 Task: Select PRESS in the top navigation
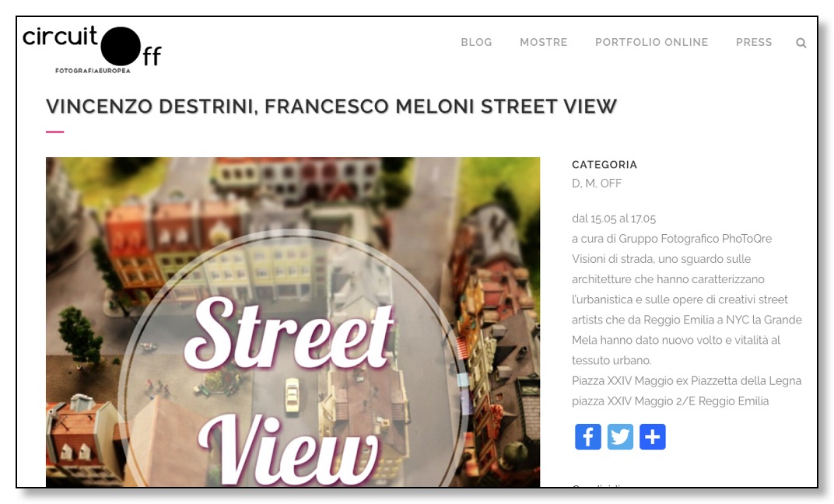pyautogui.click(x=754, y=42)
